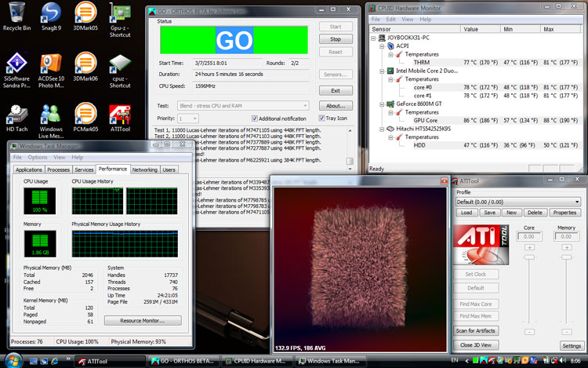Click the ATITool Core clock slider handle
This screenshot has height=368, width=588.
click(529, 257)
